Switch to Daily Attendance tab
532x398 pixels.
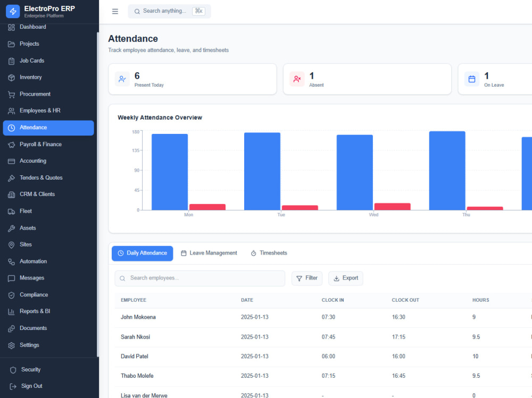(x=142, y=253)
